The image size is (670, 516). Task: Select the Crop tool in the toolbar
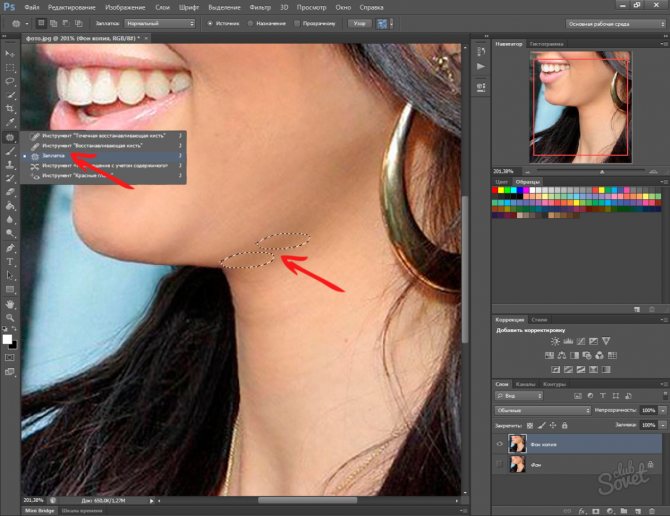point(10,108)
